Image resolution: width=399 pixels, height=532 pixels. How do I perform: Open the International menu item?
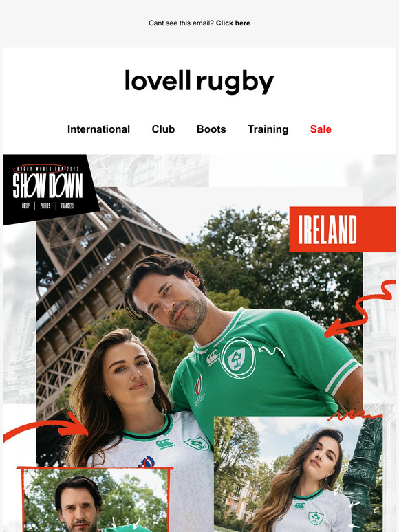click(98, 129)
